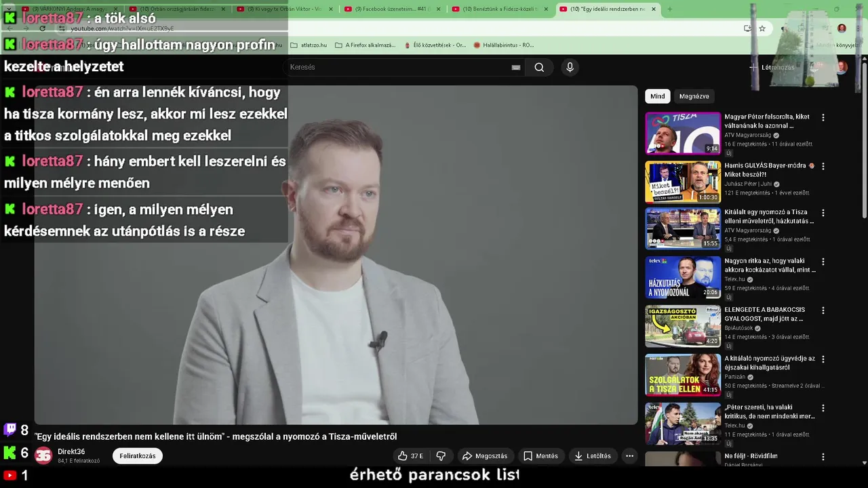
Task: Open options for Magyar Péter felsorolta video
Action: point(823,117)
